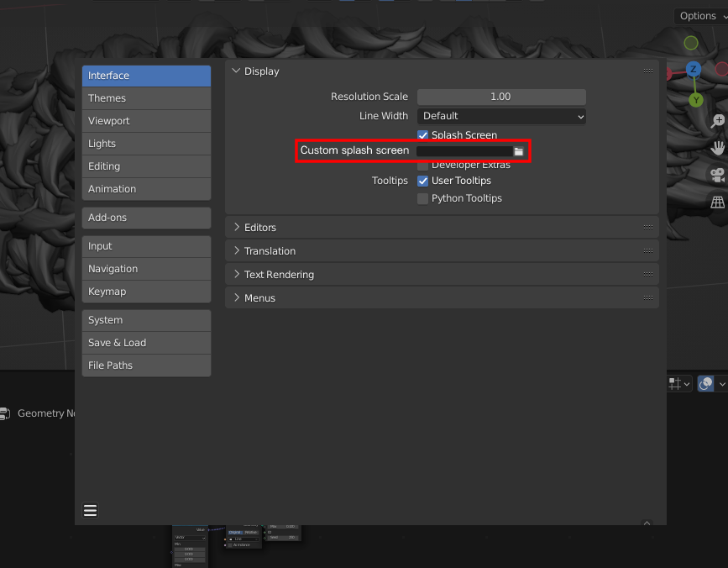Open the Save & Load section
This screenshot has height=568, width=728.
146,343
